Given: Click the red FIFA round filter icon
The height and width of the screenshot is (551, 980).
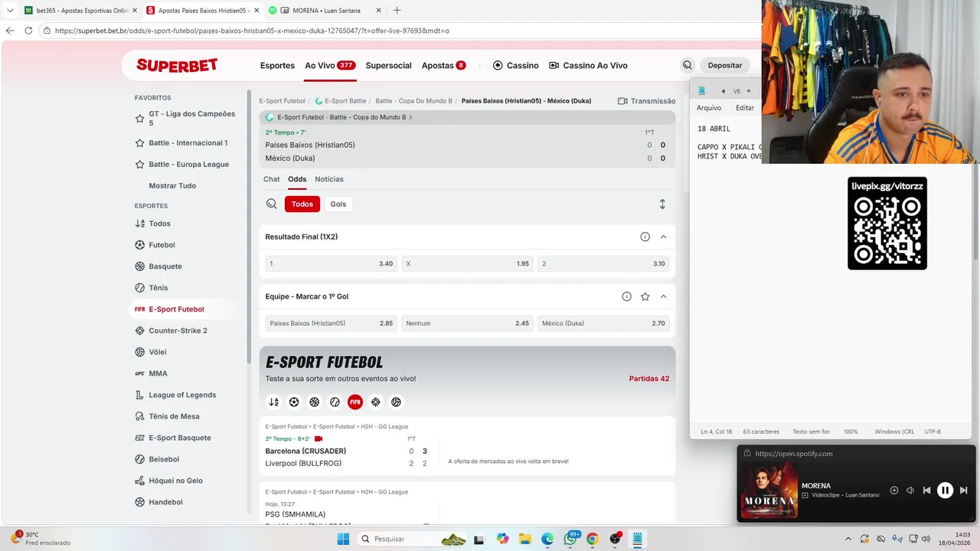Looking at the screenshot, I should coord(355,402).
